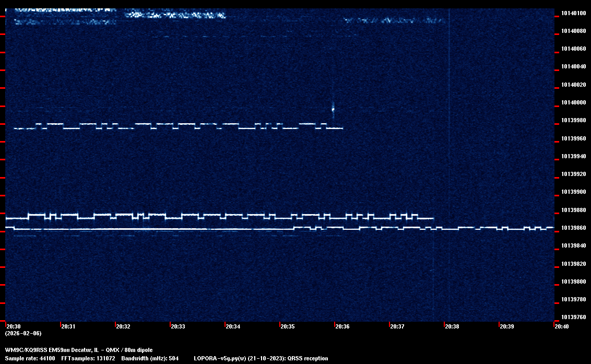
Task: Select the 10139760 frequency scale label
Action: [573, 317]
